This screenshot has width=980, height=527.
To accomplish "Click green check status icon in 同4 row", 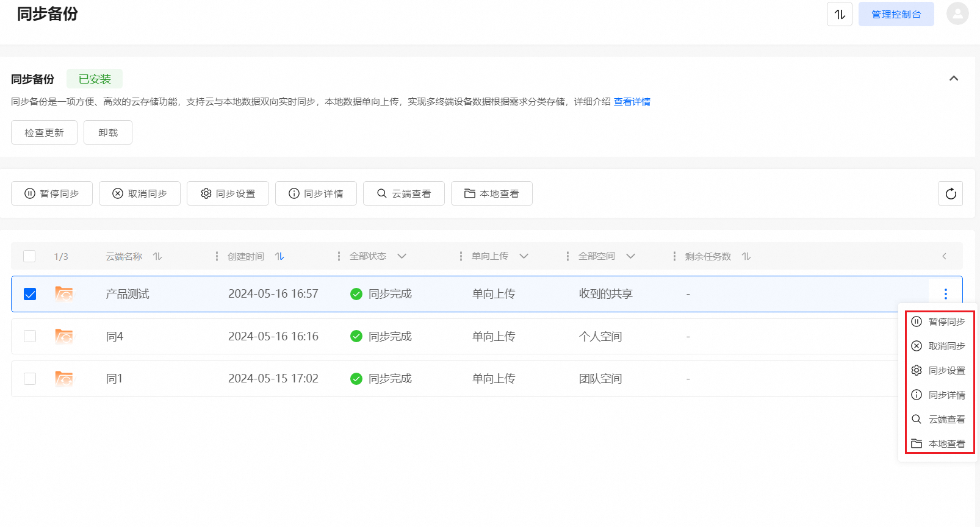I will (x=356, y=336).
